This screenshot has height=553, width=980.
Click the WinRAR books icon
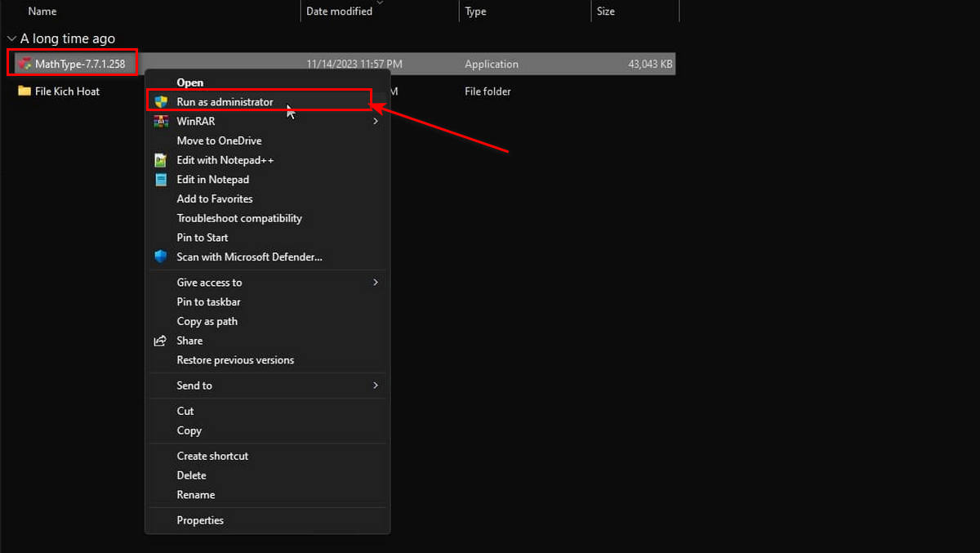tap(161, 121)
